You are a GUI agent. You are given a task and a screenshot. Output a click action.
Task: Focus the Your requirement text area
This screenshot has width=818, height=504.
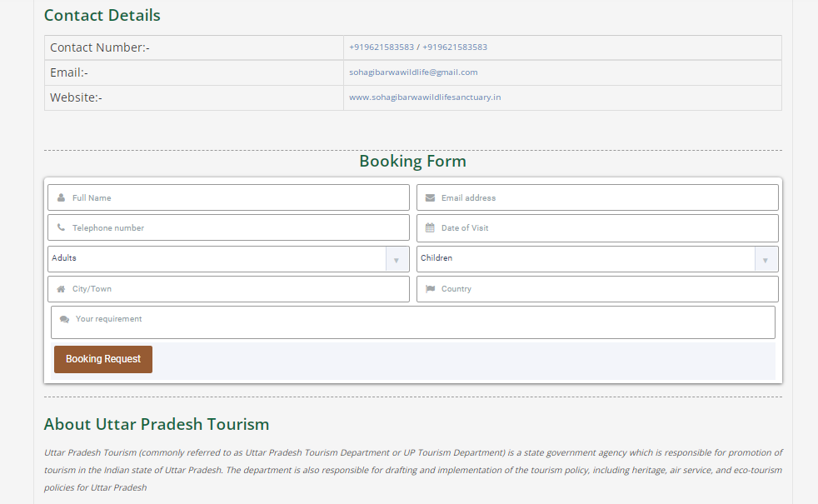(413, 322)
